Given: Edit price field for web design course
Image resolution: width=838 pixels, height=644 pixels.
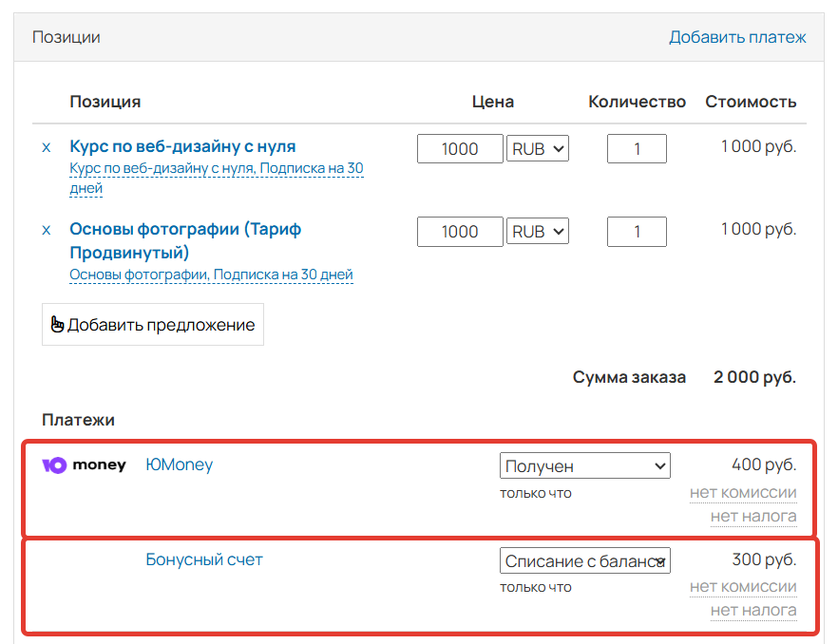Looking at the screenshot, I should 460,148.
